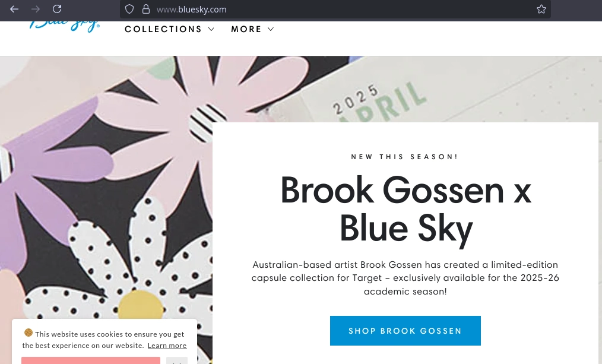602x364 pixels.
Task: Open the Learn more cookie link
Action: [167, 346]
